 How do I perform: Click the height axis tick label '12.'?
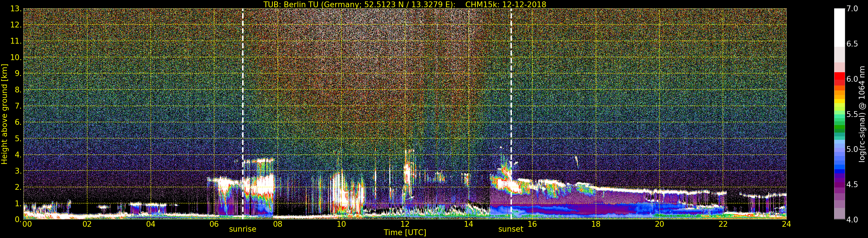coord(16,25)
